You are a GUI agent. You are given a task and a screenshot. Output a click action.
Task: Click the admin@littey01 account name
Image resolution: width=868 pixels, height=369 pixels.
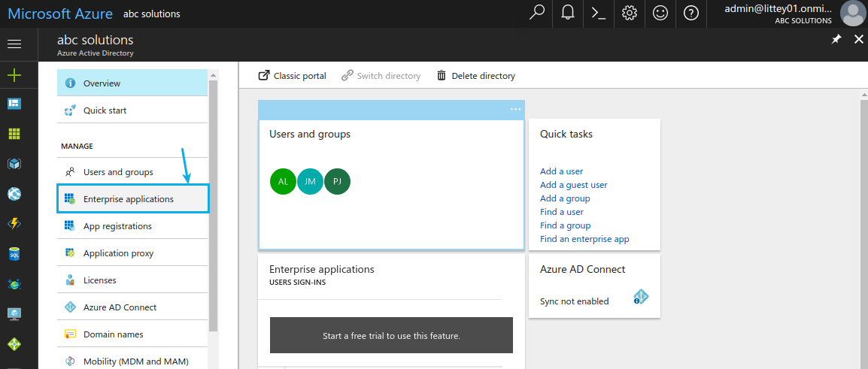pyautogui.click(x=778, y=8)
